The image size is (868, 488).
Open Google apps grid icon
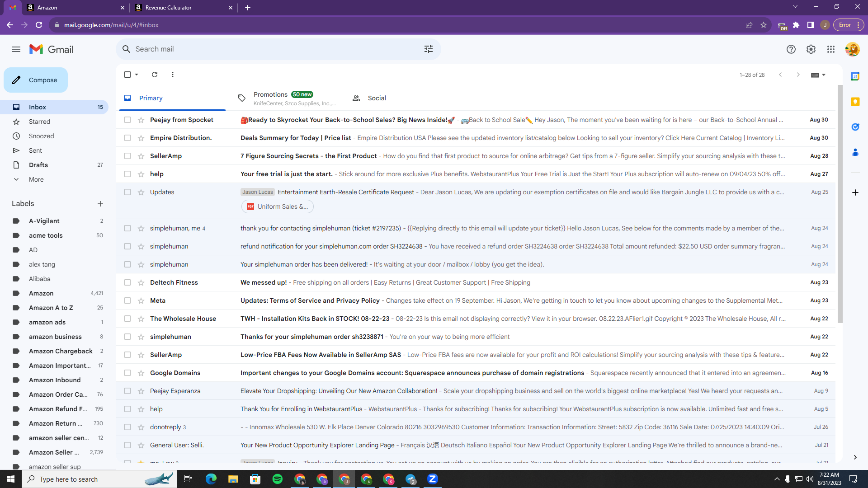[831, 49]
